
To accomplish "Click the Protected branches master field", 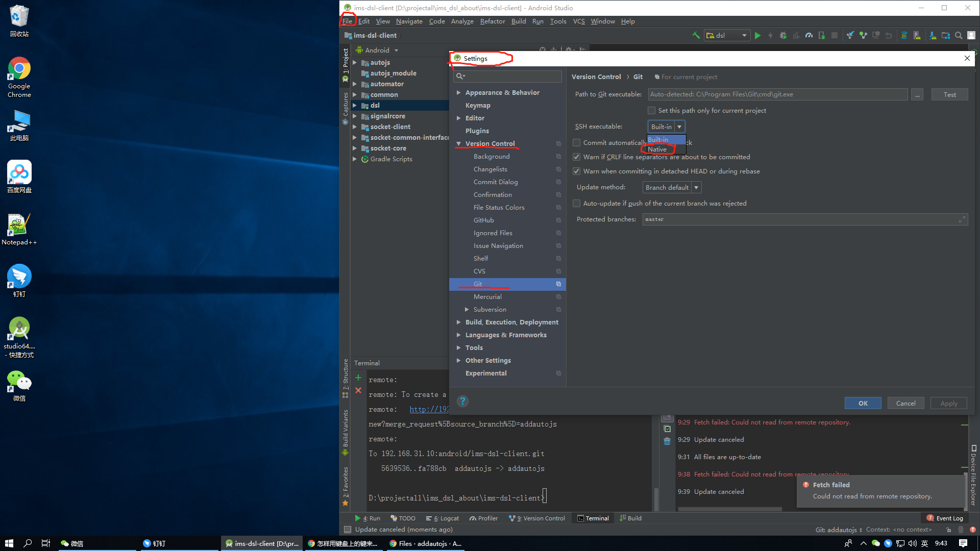I will coord(805,219).
